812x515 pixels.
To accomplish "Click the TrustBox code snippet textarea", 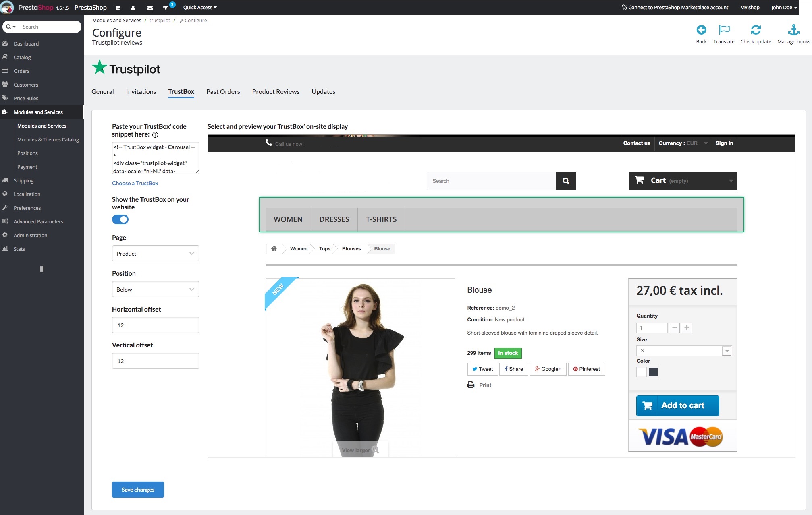I will (x=156, y=158).
